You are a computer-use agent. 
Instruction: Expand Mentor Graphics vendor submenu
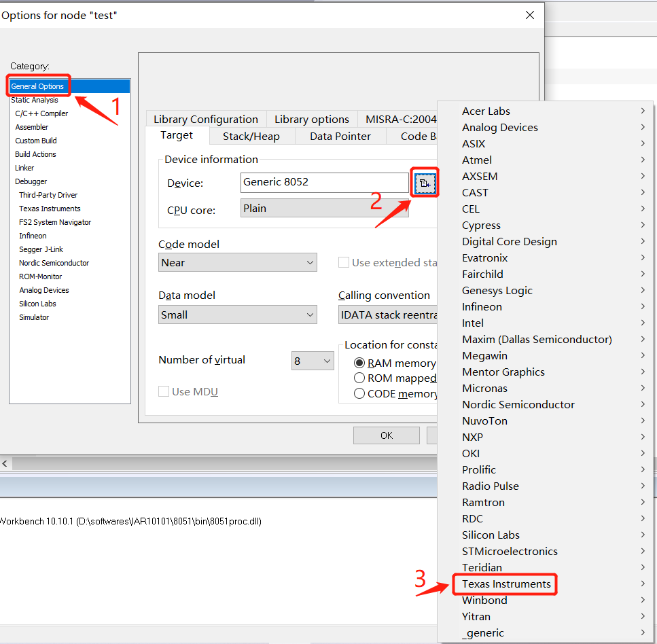coord(545,372)
